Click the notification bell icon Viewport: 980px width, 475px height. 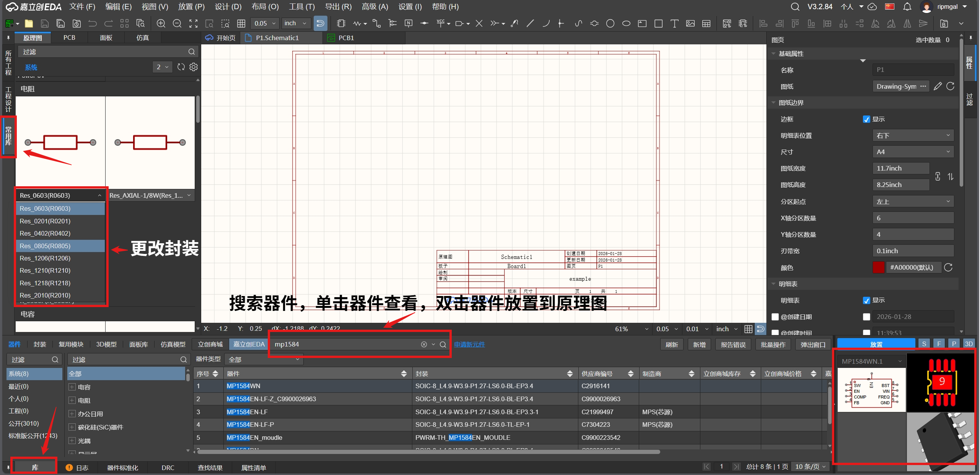pyautogui.click(x=907, y=7)
